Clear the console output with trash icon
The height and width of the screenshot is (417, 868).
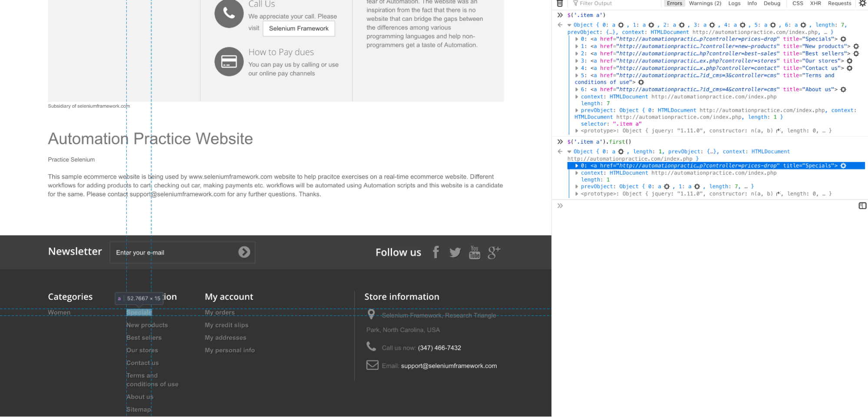pos(560,3)
